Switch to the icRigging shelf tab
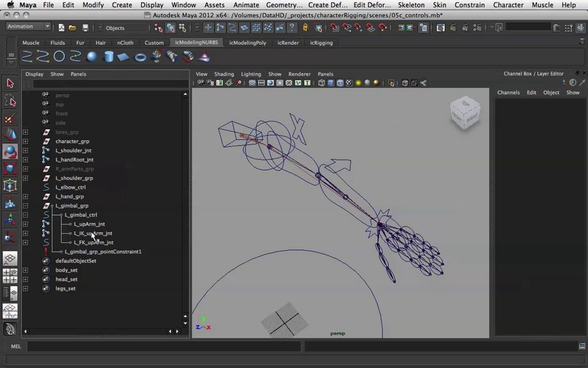Screen dimensions: 588x368 tap(321, 43)
